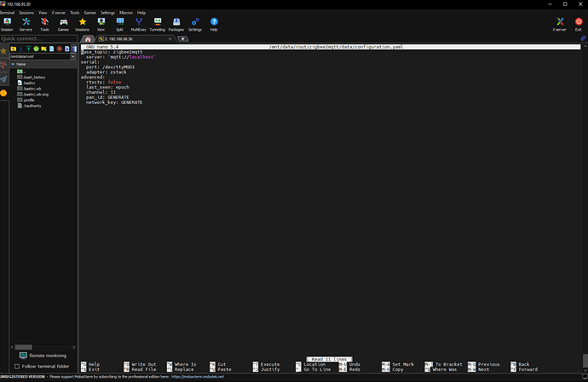Select the .bashrc.wb-orig file
Screen dimensions: 588x382
(33, 95)
